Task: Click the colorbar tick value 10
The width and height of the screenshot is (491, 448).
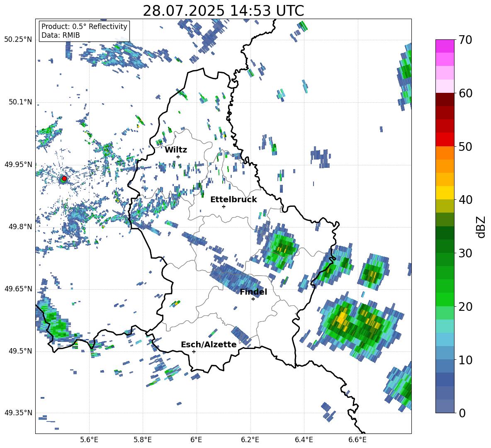Action: pyautogui.click(x=465, y=360)
